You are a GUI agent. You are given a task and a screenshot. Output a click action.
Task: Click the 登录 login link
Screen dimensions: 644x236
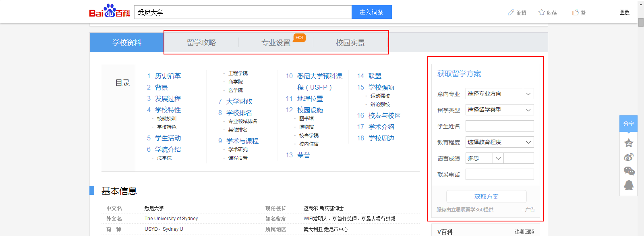coord(624,13)
